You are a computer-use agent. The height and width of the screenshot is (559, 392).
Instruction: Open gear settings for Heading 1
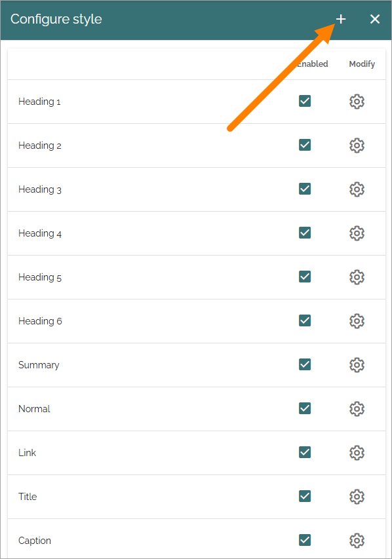coord(357,102)
